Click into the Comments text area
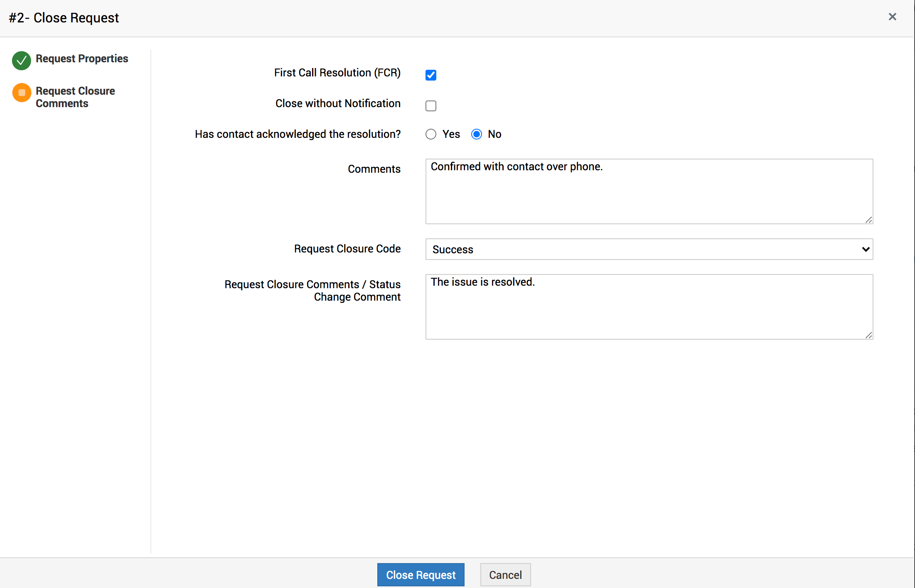Image resolution: width=915 pixels, height=588 pixels. coord(649,191)
